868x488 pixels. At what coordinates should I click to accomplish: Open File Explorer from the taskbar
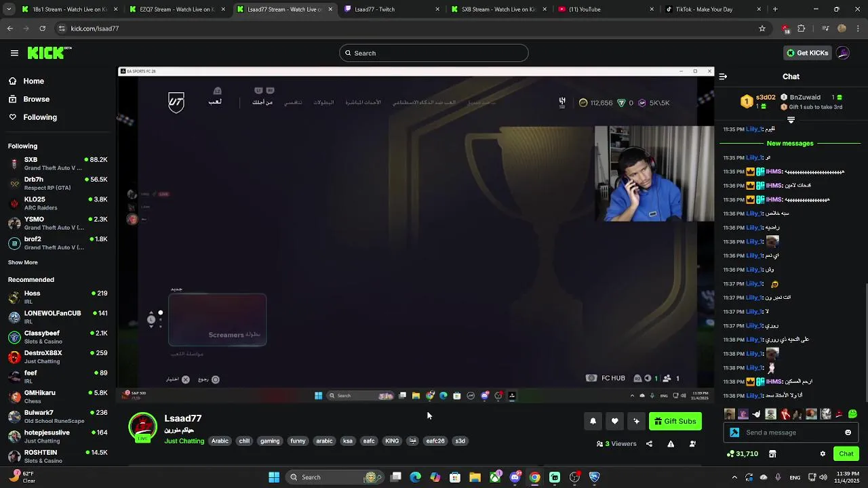475,477
